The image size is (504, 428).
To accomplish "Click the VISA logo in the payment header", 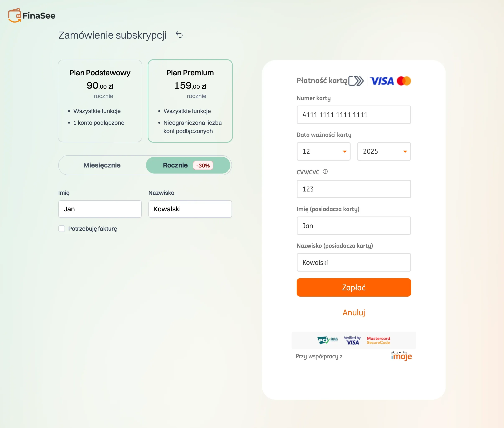I will coord(382,81).
